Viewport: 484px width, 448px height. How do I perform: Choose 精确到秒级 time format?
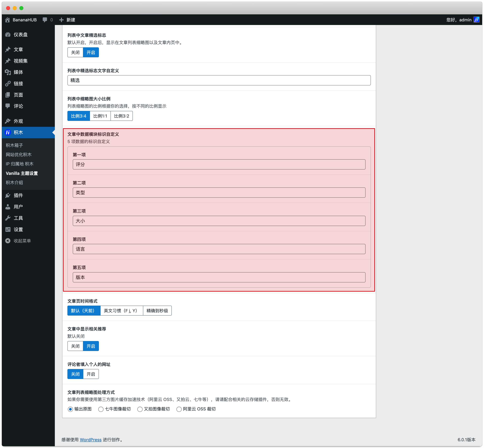tap(157, 311)
